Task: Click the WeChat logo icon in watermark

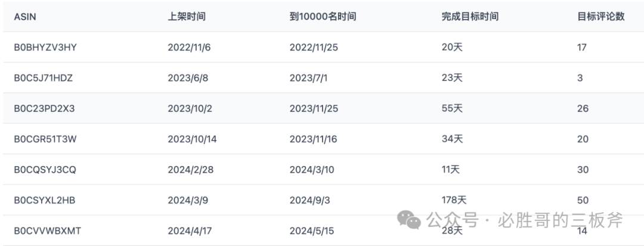Action: (408, 220)
